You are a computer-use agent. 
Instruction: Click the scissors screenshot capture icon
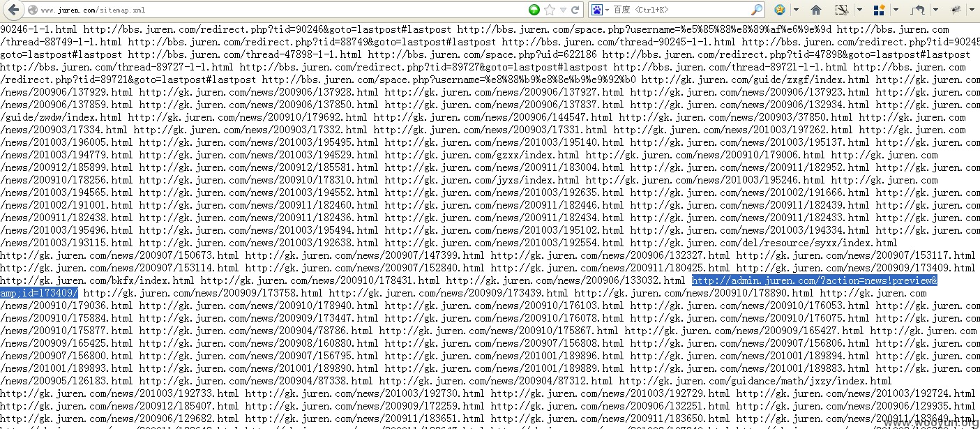tap(842, 10)
